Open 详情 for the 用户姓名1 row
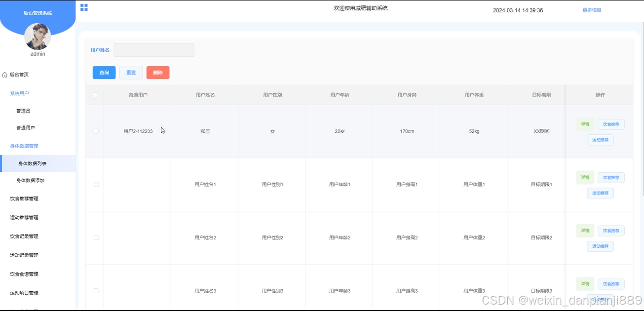 point(585,177)
